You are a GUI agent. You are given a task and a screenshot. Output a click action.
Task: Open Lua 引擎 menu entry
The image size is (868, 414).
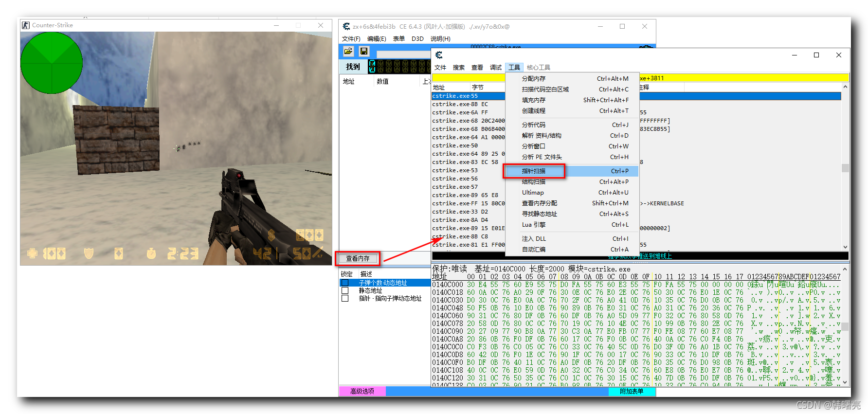572,224
